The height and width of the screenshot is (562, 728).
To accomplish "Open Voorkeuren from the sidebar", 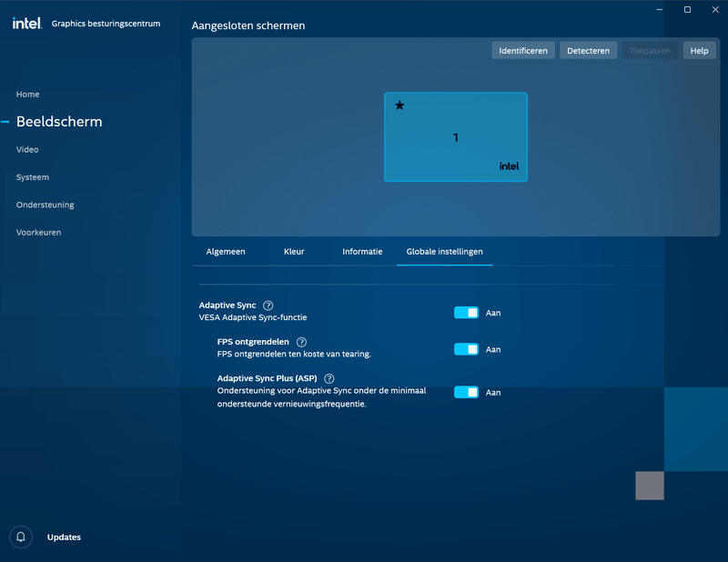I will pyautogui.click(x=37, y=232).
